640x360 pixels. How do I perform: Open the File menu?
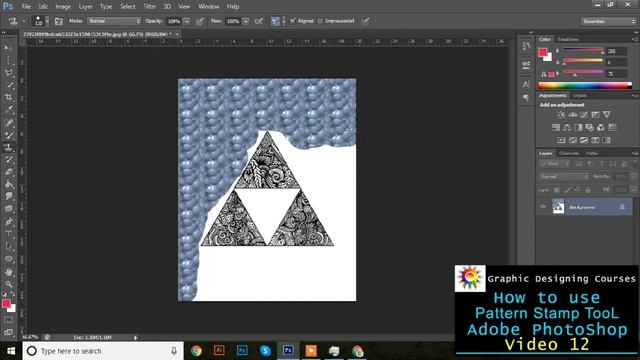tap(26, 7)
